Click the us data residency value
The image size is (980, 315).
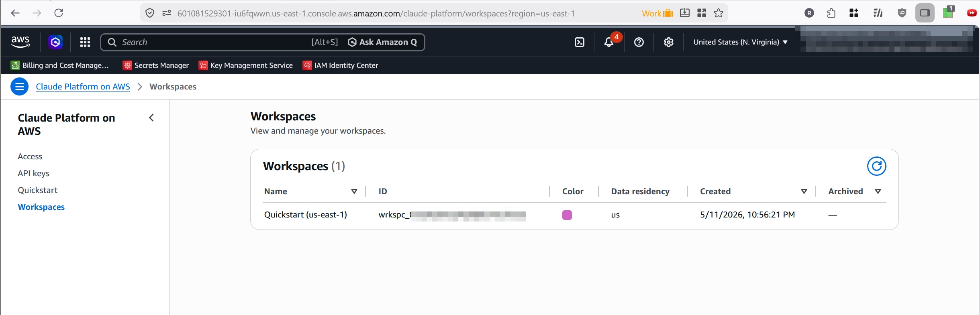(x=615, y=215)
